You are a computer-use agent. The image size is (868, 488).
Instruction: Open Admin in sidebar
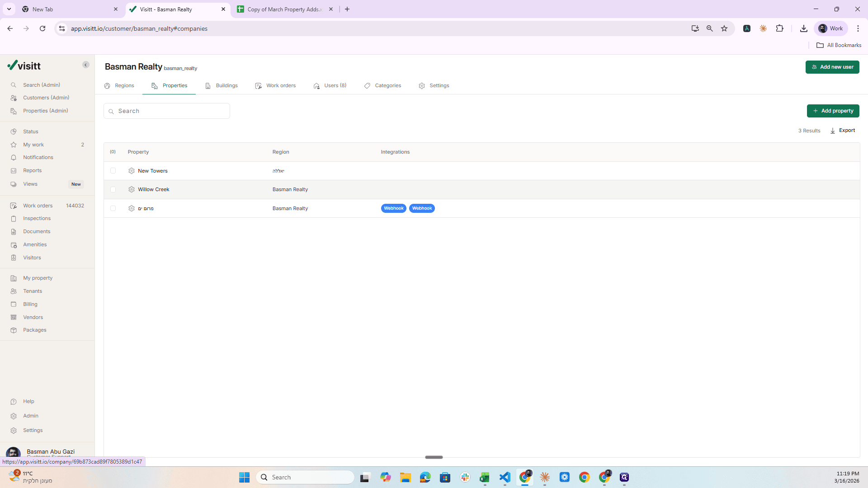pos(31,416)
